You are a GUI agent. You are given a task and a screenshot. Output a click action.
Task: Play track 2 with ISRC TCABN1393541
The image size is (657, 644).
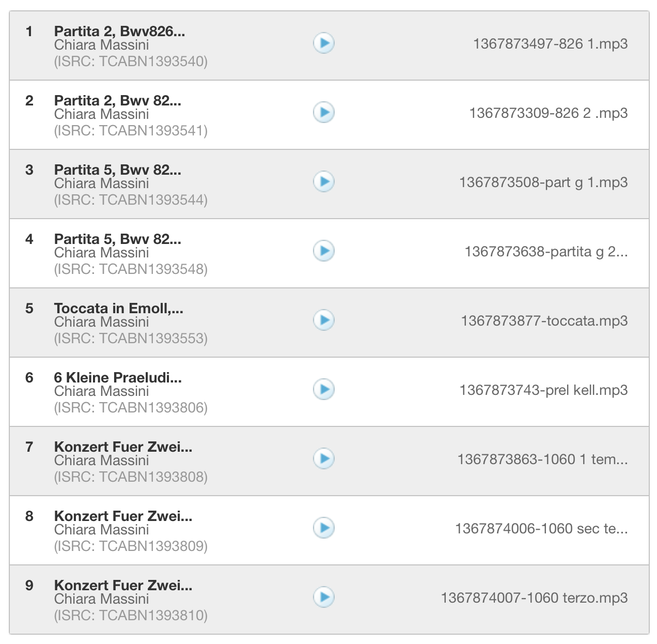(324, 112)
